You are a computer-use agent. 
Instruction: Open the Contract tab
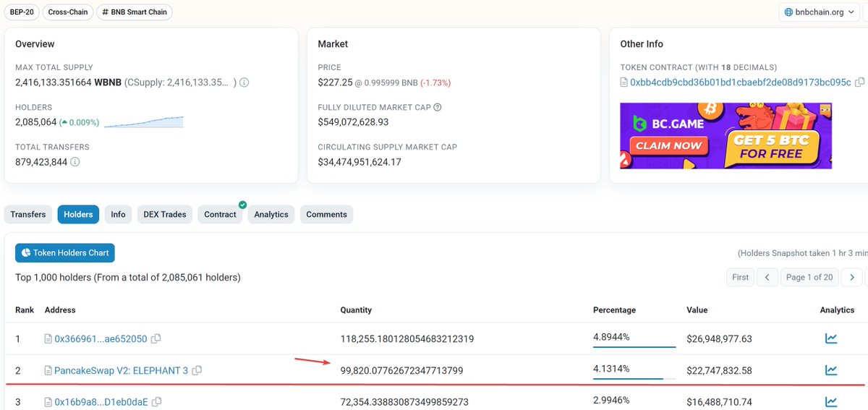tap(221, 214)
